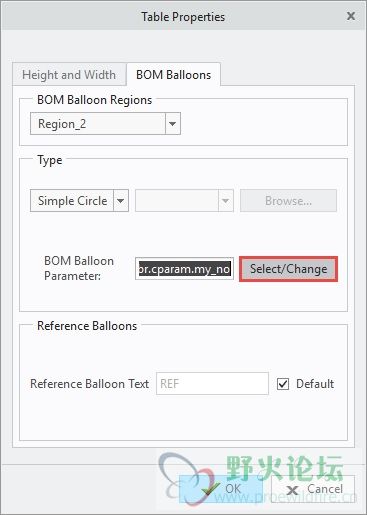Click the Reference Balloon Text REF field
Image resolution: width=367 pixels, height=515 pixels.
tap(212, 384)
